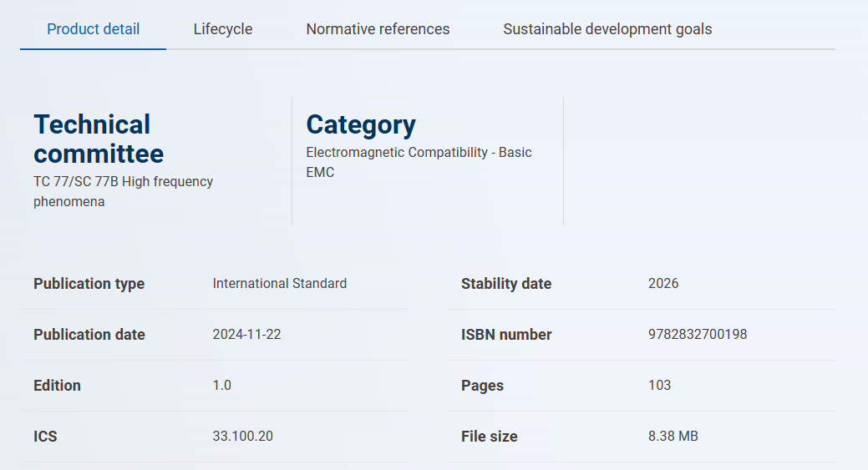
Task: Click the Stability date label
Action: click(505, 284)
